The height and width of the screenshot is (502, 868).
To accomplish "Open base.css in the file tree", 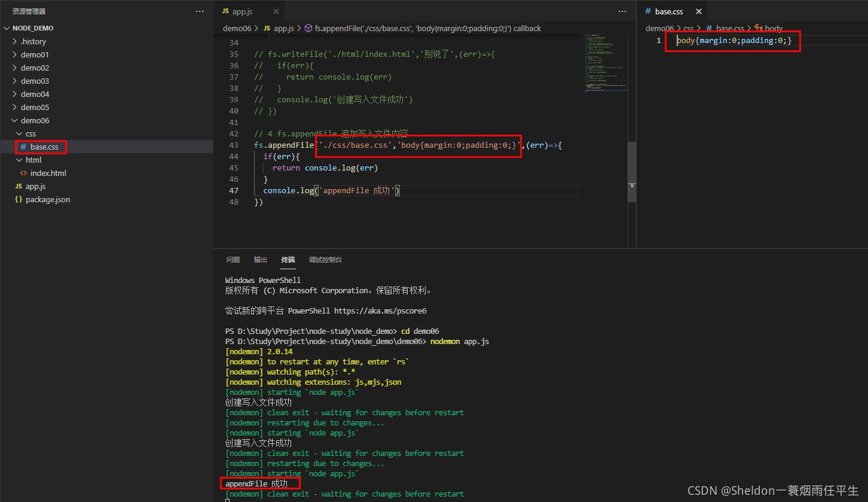I will point(106,147).
